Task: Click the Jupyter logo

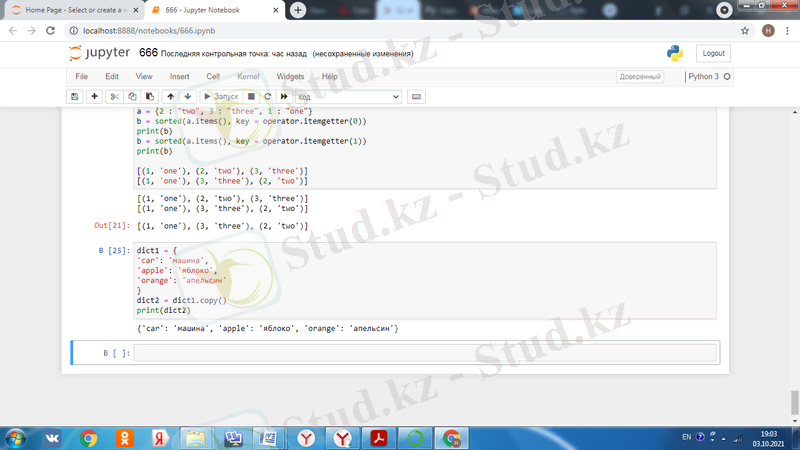Action: tap(99, 53)
